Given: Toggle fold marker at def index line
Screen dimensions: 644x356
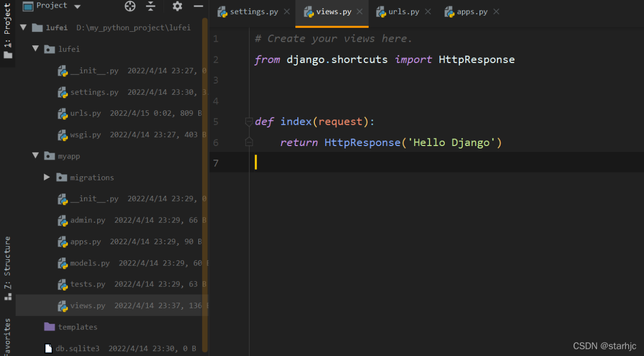Looking at the screenshot, I should point(249,121).
